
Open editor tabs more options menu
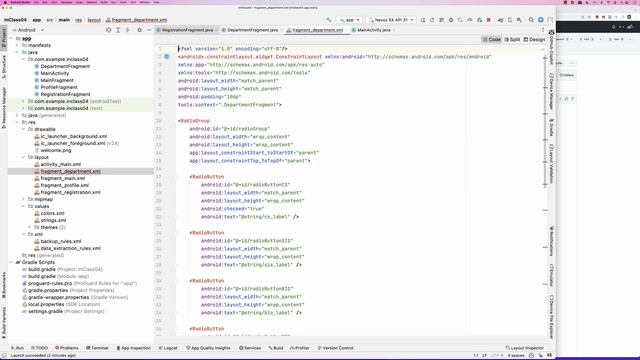click(542, 30)
